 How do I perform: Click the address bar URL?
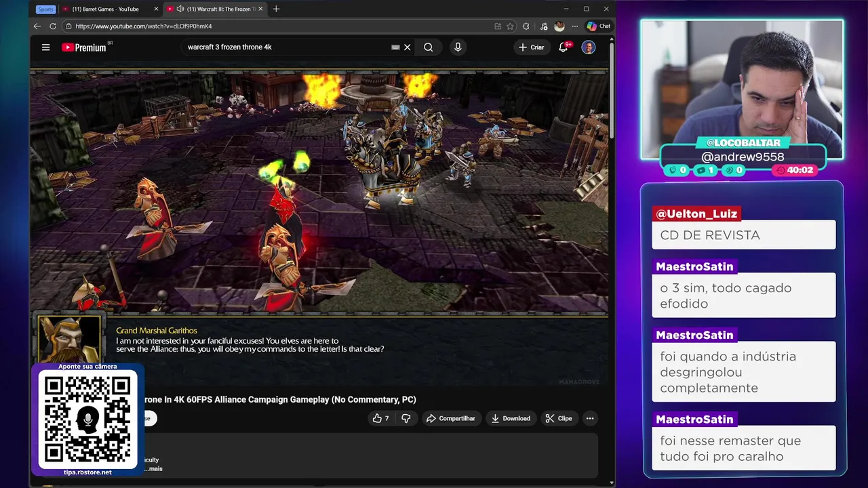click(144, 26)
